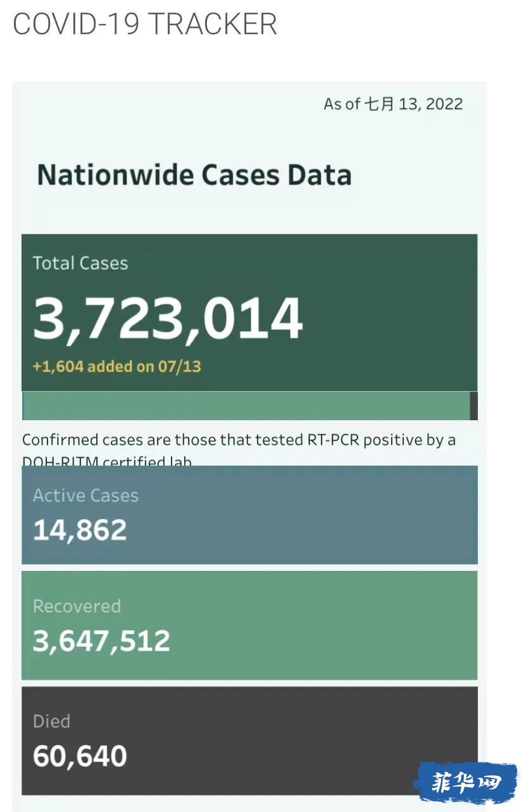Viewport: 524px width, 812px height.
Task: Click the 14,862 active cases figure
Action: pos(80,530)
